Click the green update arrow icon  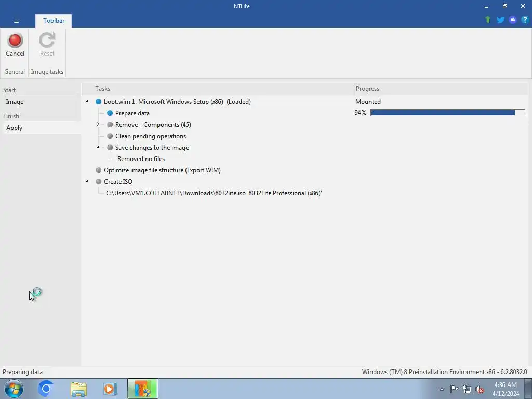point(488,20)
